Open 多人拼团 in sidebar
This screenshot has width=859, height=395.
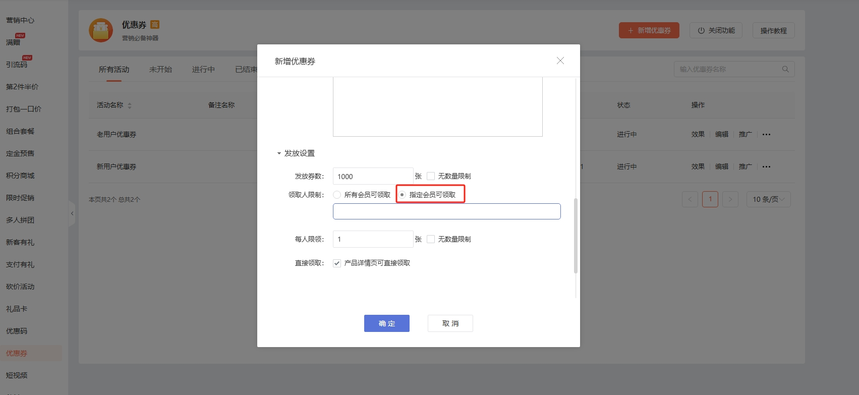[20, 220]
